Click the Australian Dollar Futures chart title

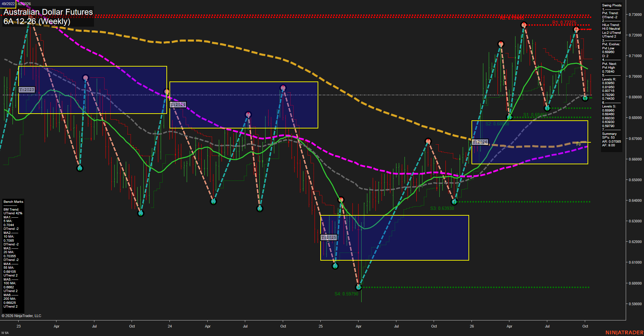pyautogui.click(x=48, y=12)
